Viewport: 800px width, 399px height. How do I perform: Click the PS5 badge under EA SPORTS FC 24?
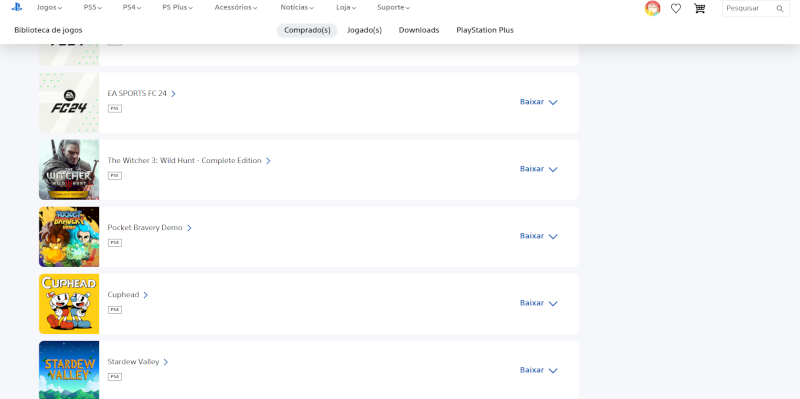(115, 109)
